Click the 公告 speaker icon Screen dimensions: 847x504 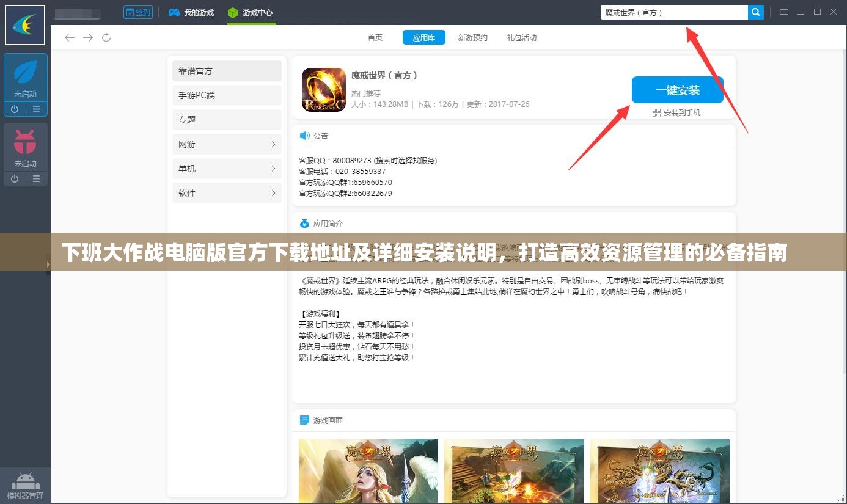click(304, 136)
